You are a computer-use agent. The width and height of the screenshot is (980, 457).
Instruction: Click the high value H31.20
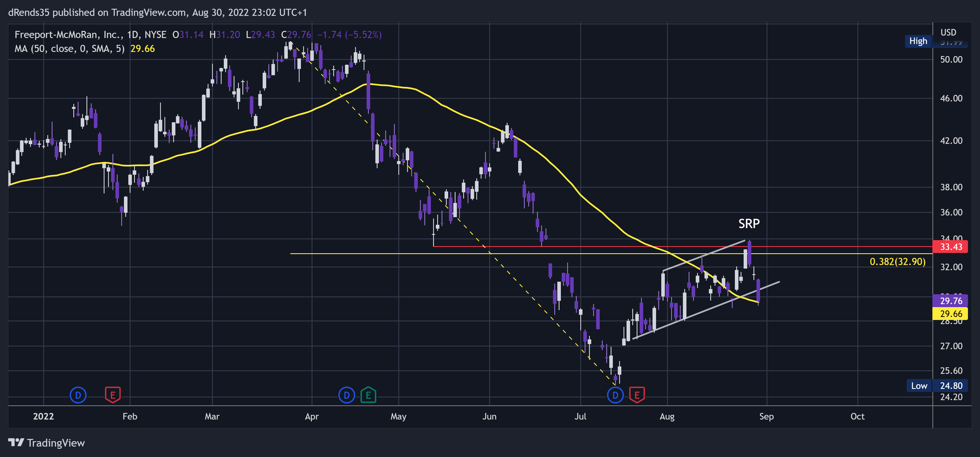click(x=224, y=35)
